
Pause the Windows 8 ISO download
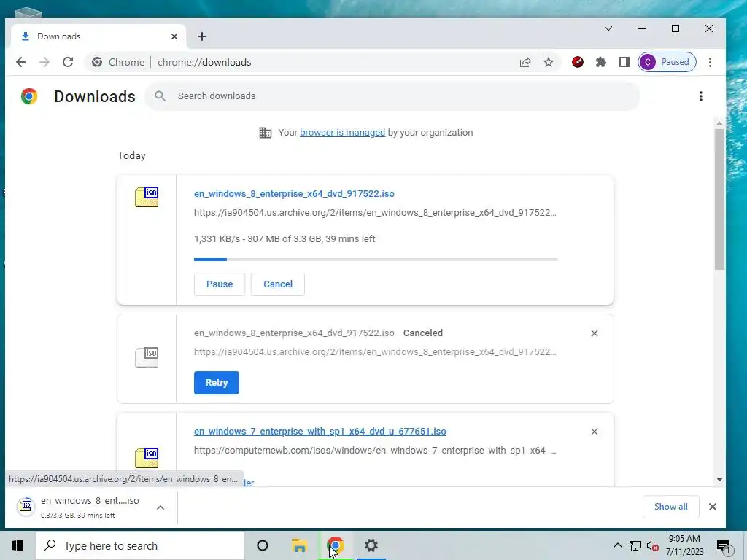(219, 284)
